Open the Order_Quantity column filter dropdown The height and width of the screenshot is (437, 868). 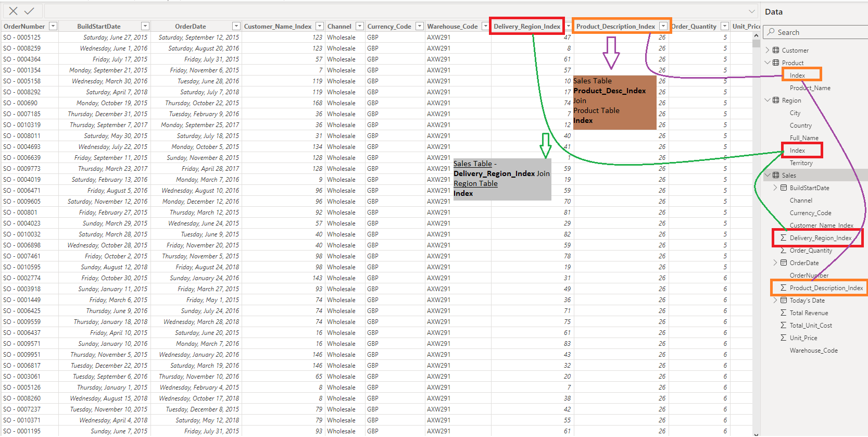[724, 26]
